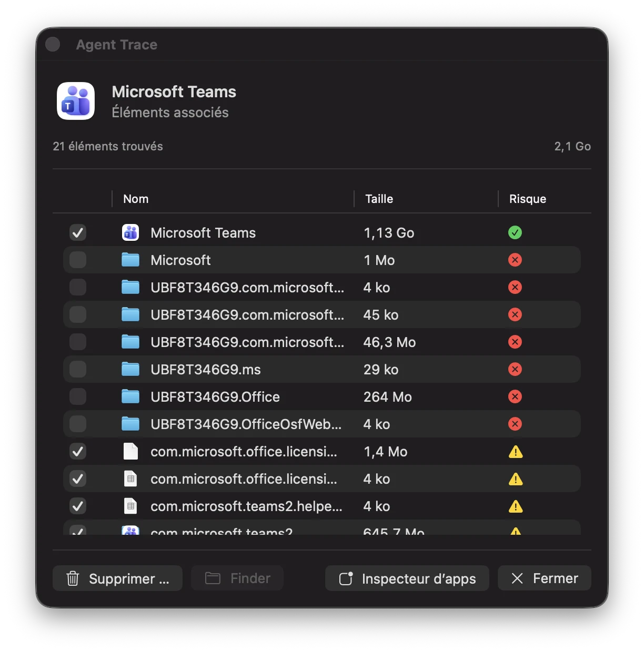
Task: Click the green safe-risk icon for Microsoft Teams row
Action: tap(515, 232)
